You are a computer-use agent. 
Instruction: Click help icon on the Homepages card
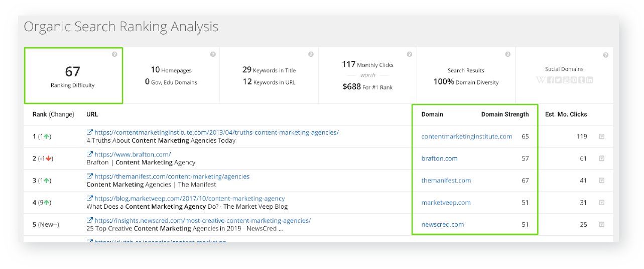(x=213, y=54)
